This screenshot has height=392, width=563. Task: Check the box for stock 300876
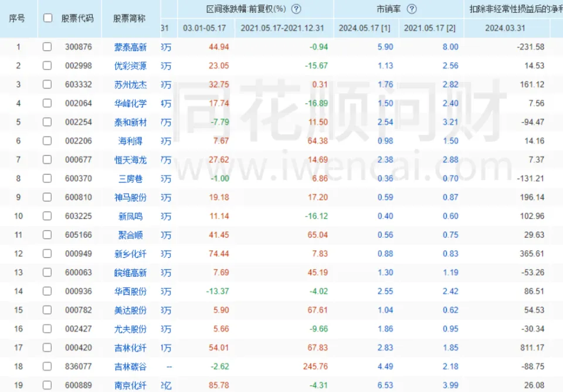48,47
